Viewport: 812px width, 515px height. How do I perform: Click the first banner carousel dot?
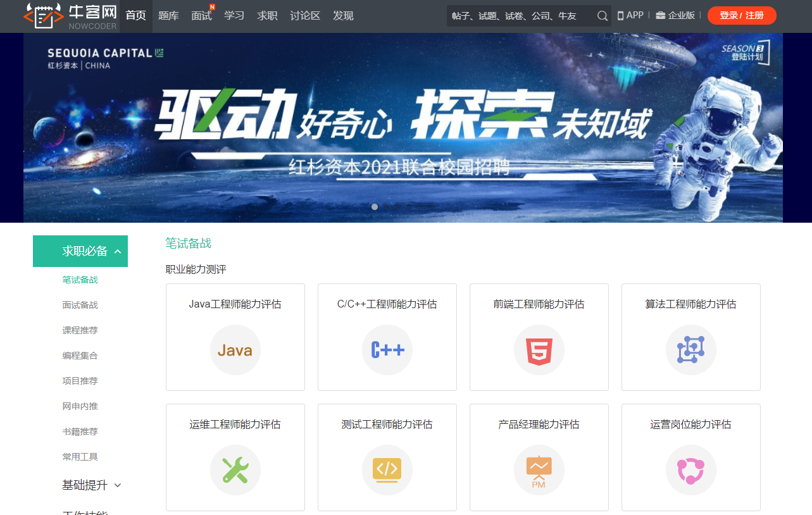(x=375, y=207)
